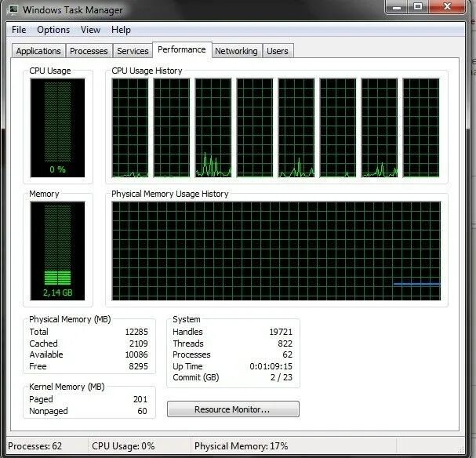The width and height of the screenshot is (476, 458).
Task: Click the Handles value 19721
Action: coord(281,332)
